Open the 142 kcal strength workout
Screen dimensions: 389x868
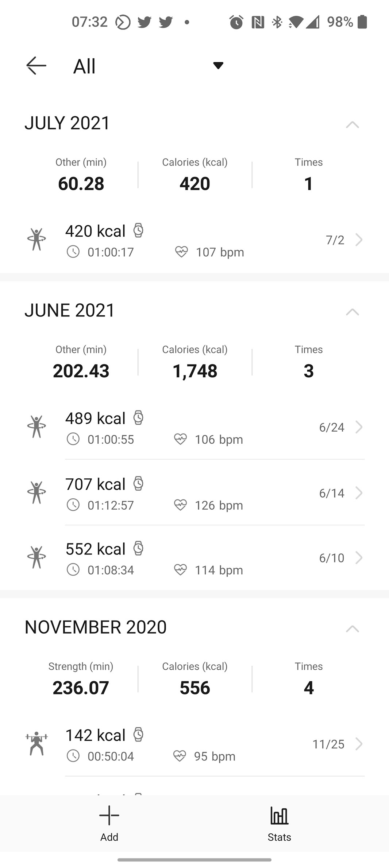193,744
